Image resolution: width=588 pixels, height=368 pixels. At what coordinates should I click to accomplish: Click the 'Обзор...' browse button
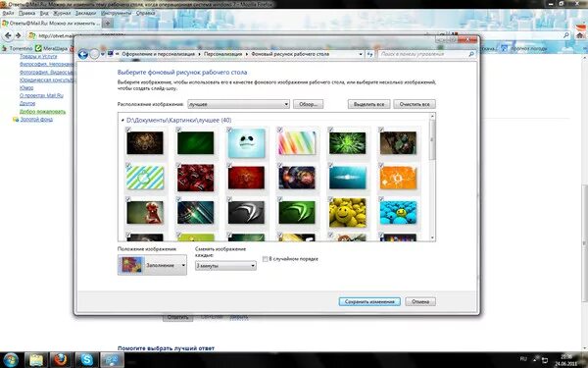click(x=309, y=104)
